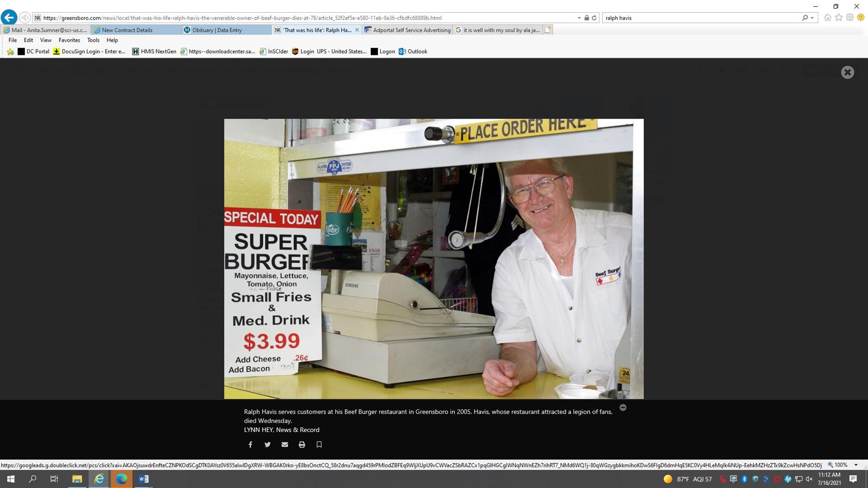Viewport: 868px width, 488px height.
Task: Print the photo using printer icon
Action: (302, 445)
